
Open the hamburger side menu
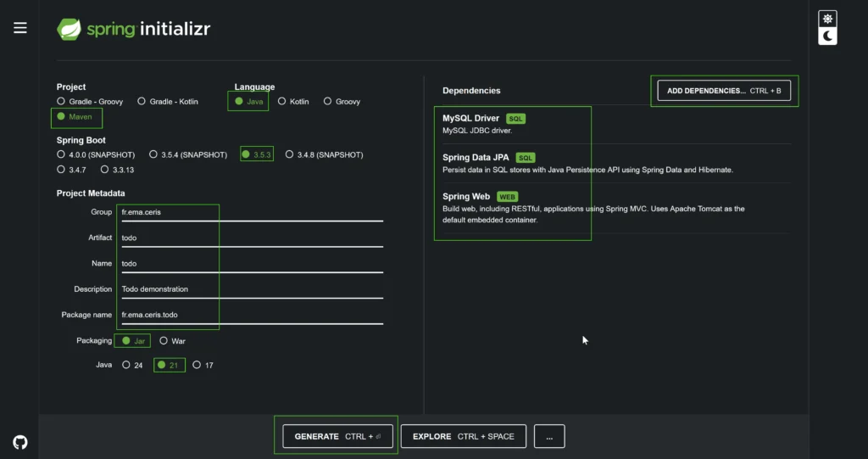(x=20, y=28)
